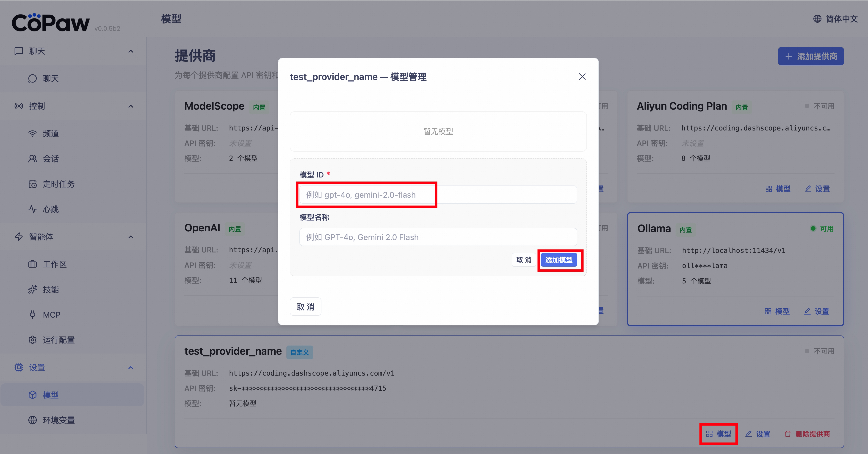
Task: Click the blue 添加模型 button
Action: coord(559,260)
